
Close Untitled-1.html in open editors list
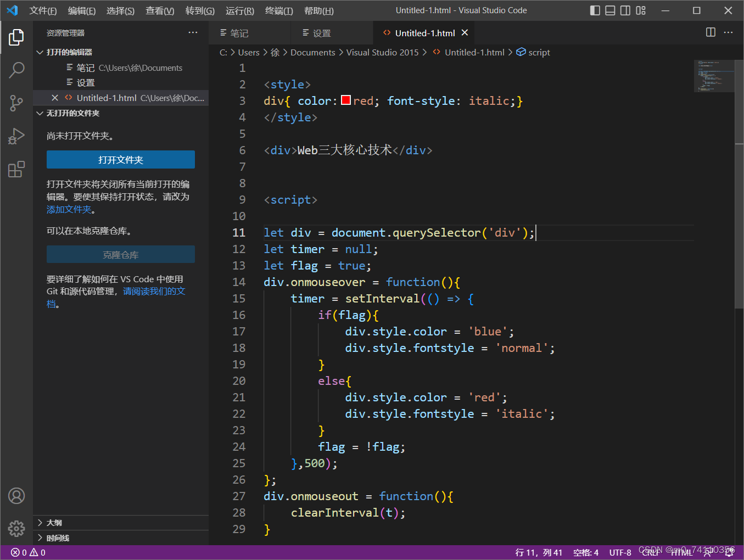[x=55, y=98]
